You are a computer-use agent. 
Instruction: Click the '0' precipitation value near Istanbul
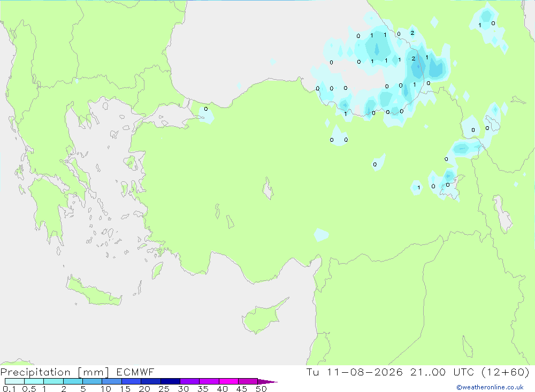[206, 109]
